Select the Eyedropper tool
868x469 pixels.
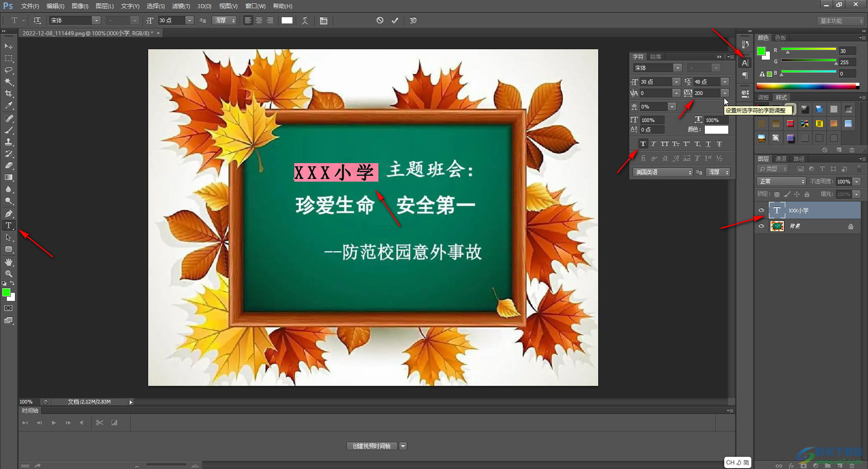[9, 106]
